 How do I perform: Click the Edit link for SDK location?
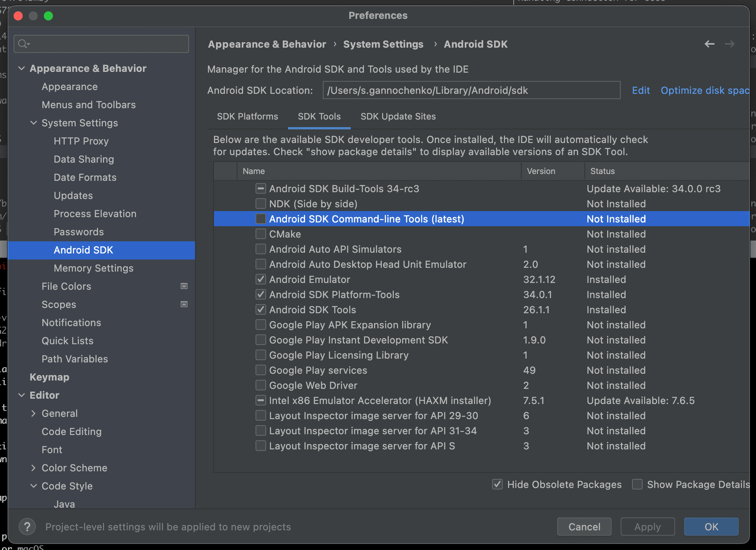click(641, 90)
